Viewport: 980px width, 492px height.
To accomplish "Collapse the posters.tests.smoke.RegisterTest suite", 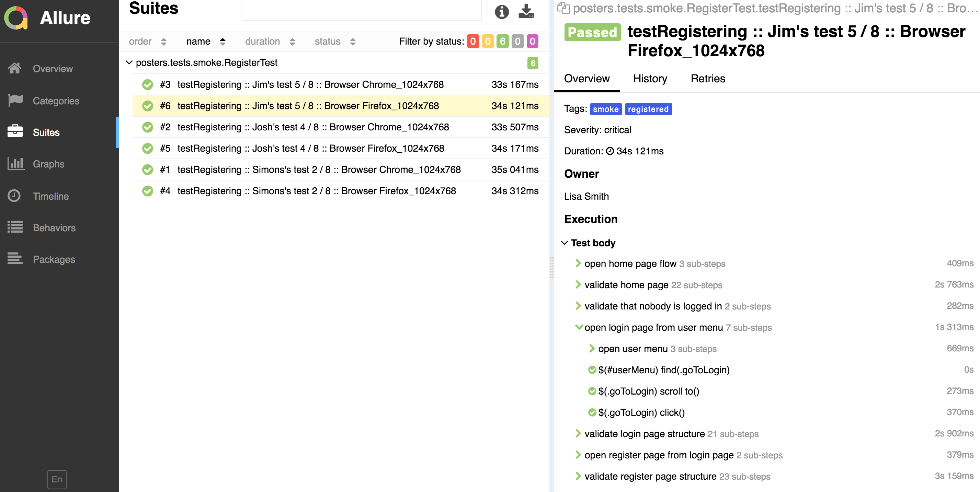I will [129, 63].
